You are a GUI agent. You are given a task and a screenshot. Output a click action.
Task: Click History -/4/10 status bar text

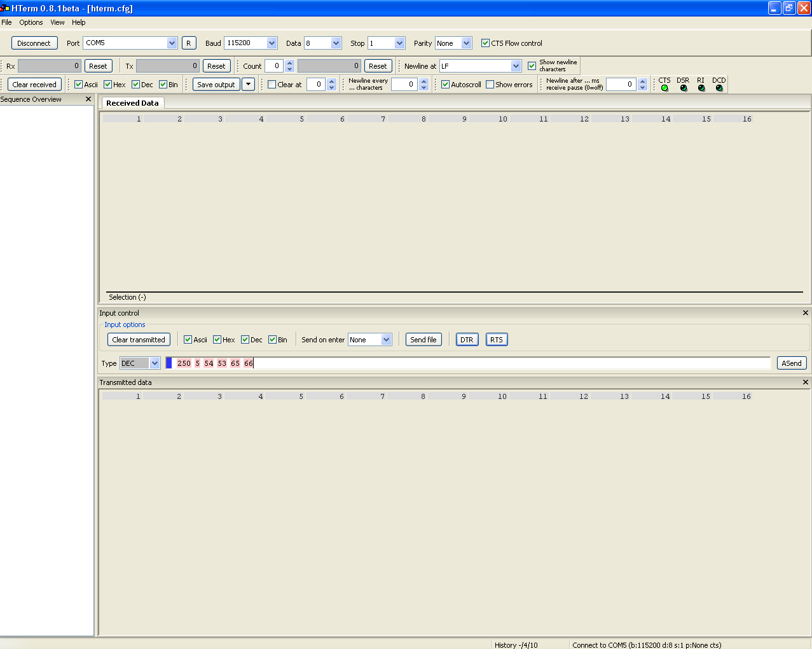[x=516, y=645]
